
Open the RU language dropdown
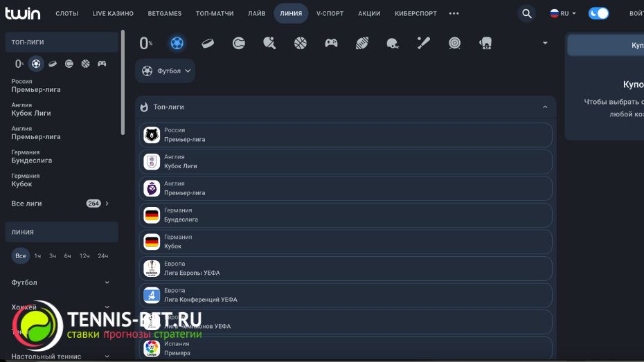click(563, 14)
